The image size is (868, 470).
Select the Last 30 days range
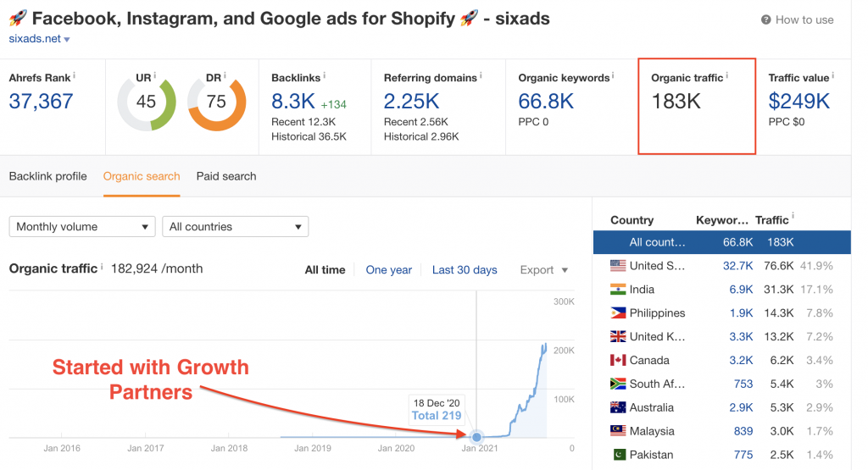pos(465,270)
